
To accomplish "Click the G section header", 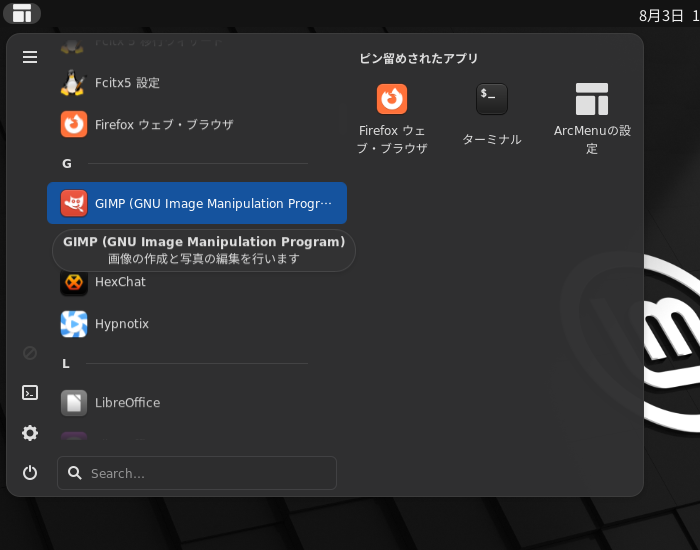I will (x=67, y=164).
